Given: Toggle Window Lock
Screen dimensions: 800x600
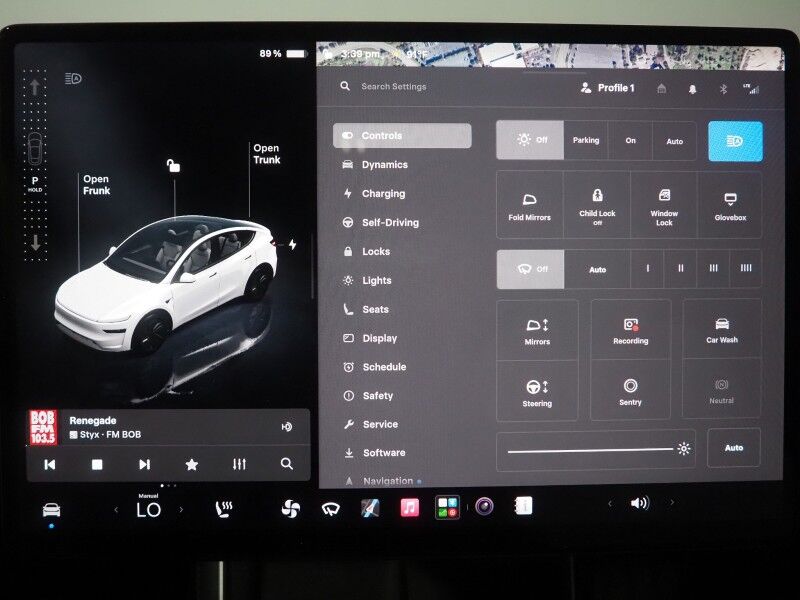Looking at the screenshot, I should tap(664, 205).
